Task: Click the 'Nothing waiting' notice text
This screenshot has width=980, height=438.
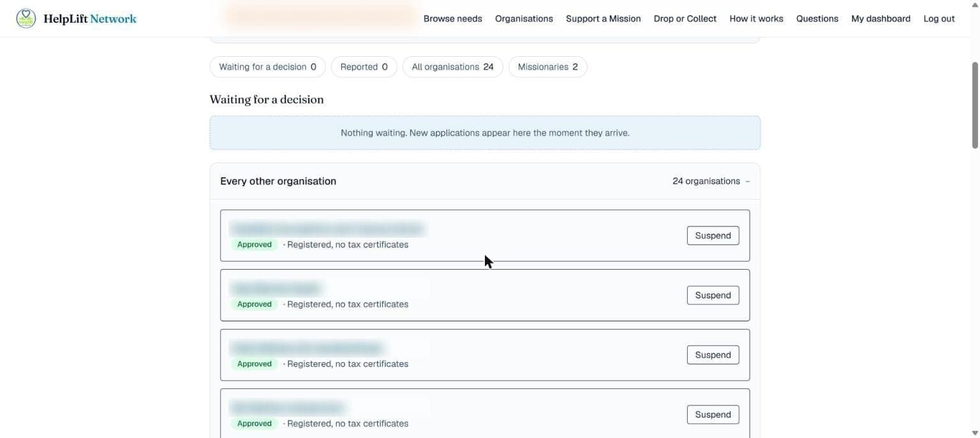Action: pos(485,133)
